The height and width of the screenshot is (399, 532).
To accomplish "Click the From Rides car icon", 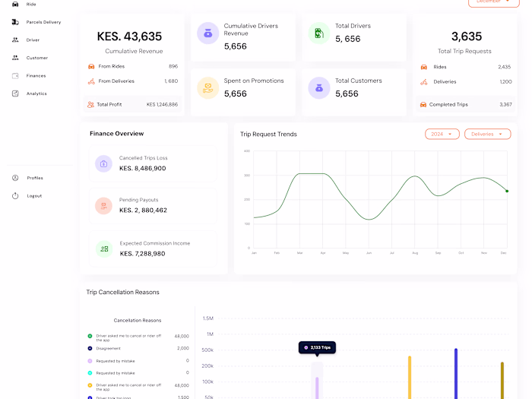I will click(x=91, y=67).
